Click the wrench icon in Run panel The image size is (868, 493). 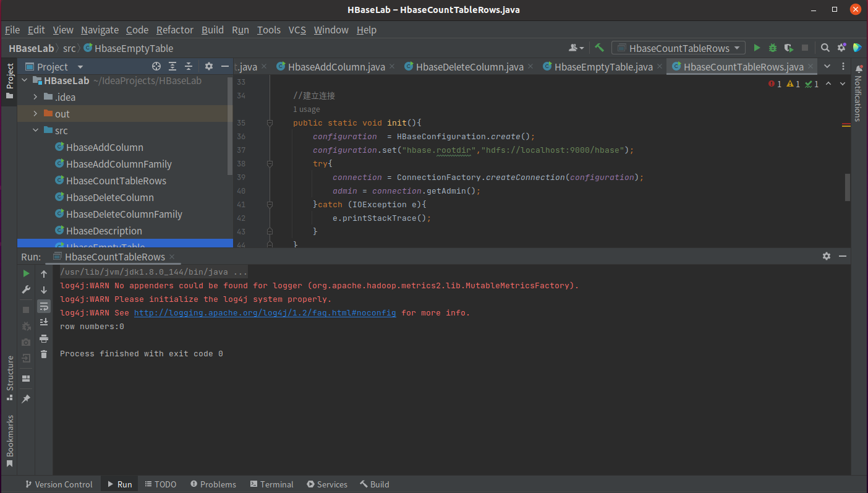point(26,289)
